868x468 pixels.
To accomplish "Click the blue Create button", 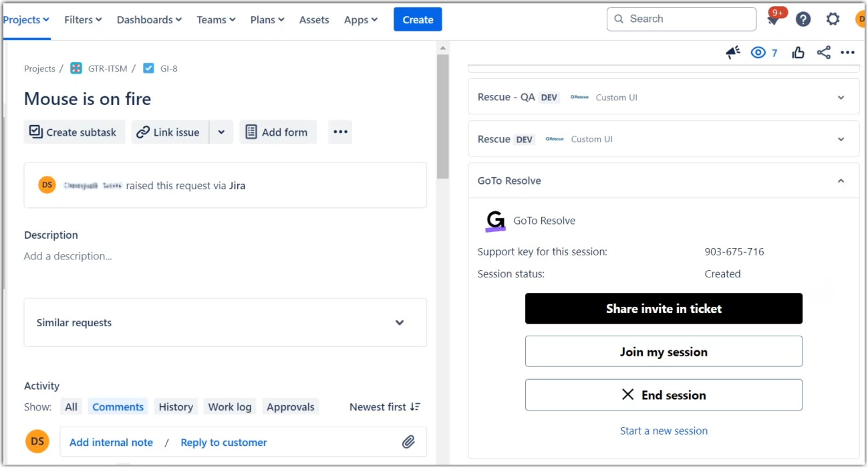I will click(418, 19).
